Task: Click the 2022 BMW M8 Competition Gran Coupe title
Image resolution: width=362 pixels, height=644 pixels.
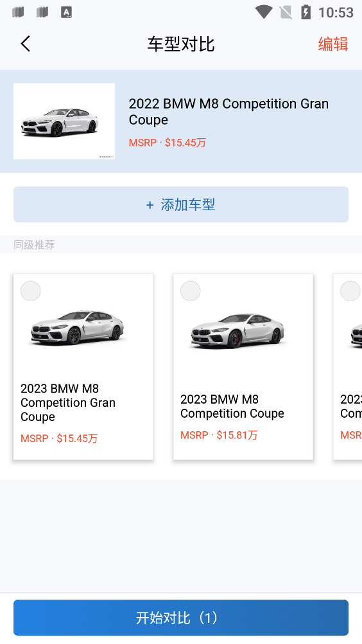Action: (x=228, y=112)
